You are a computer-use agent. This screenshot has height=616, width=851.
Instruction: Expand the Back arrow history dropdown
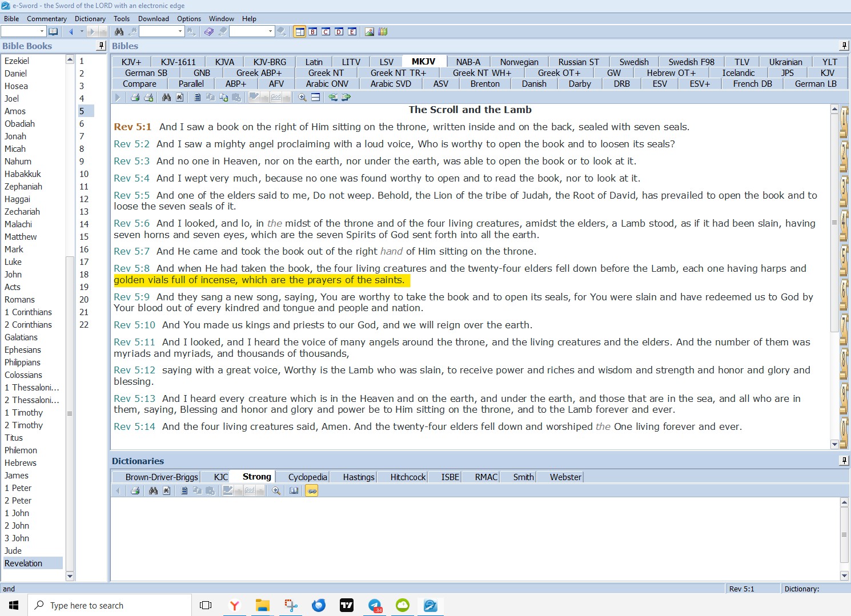tap(82, 31)
